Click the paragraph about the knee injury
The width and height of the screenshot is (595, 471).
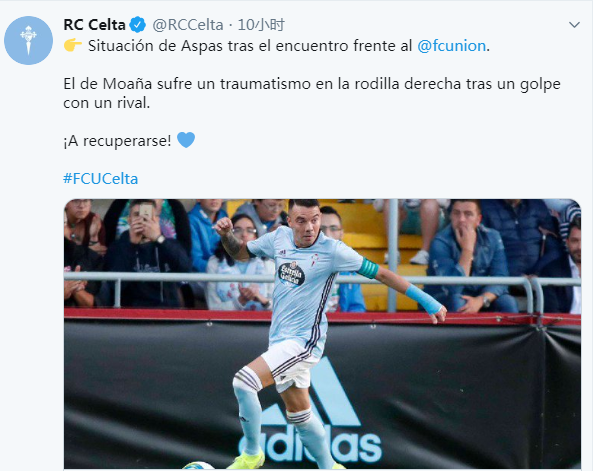click(x=312, y=93)
